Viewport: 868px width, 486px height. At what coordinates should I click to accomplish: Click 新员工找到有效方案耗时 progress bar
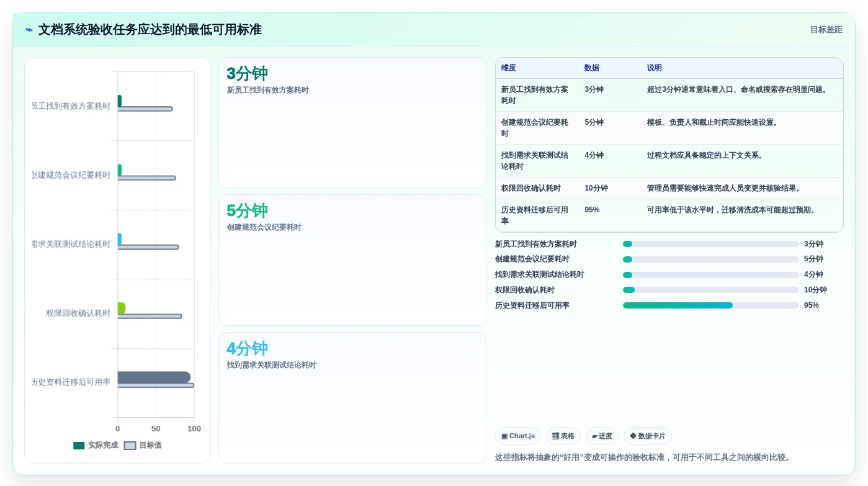(711, 244)
